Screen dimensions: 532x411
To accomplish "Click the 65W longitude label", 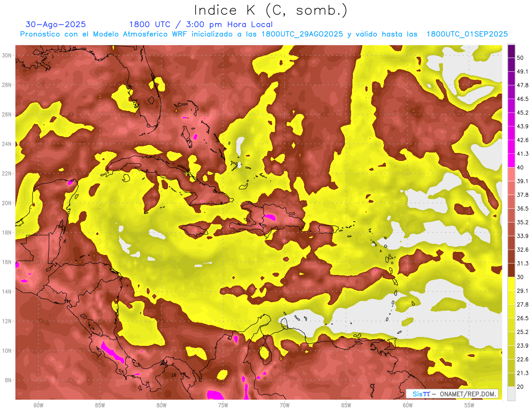I will point(346,405).
